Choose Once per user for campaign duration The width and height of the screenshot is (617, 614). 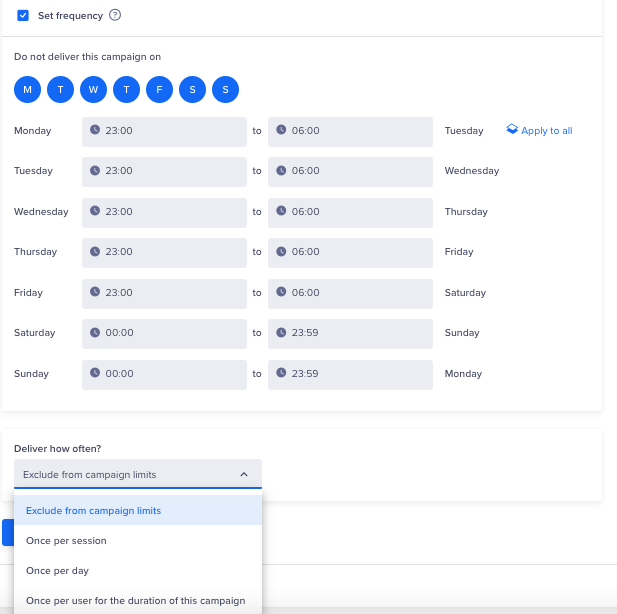pyautogui.click(x=135, y=601)
